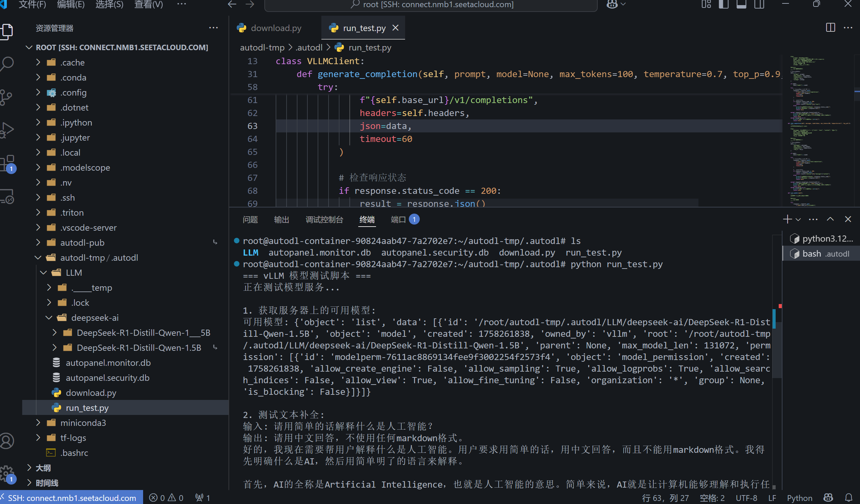Toggle primary sidebar layout button
Image resolution: width=860 pixels, height=504 pixels.
pyautogui.click(x=723, y=4)
